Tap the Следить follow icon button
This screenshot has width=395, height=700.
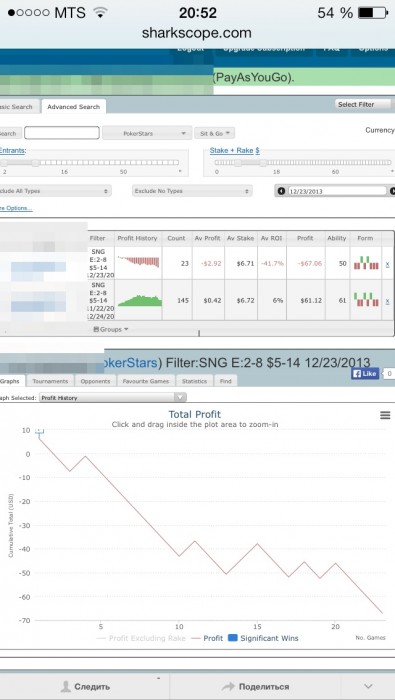click(x=85, y=686)
